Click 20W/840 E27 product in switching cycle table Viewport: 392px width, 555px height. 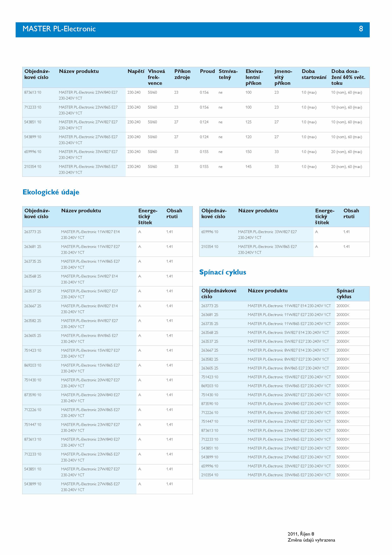point(289,404)
